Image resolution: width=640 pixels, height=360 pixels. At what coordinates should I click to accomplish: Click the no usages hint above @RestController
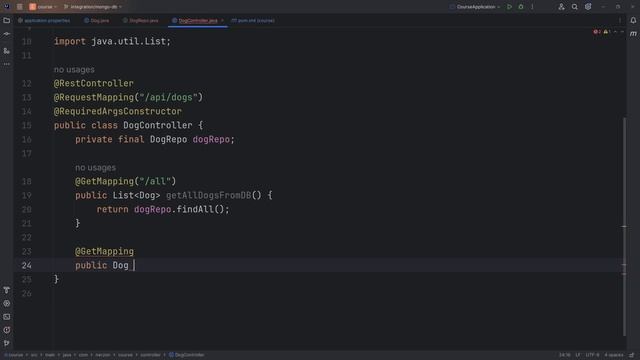[x=74, y=70]
